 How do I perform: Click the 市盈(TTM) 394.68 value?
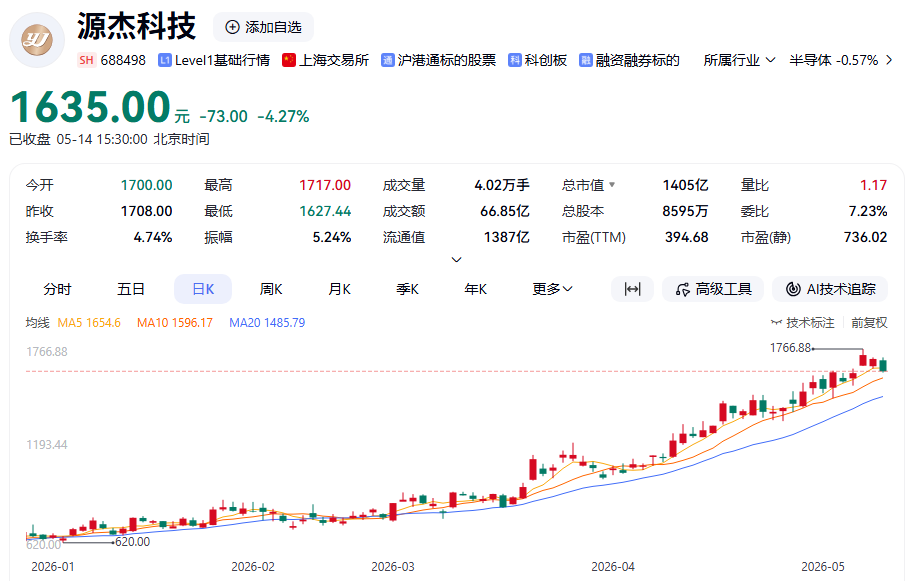pos(686,237)
